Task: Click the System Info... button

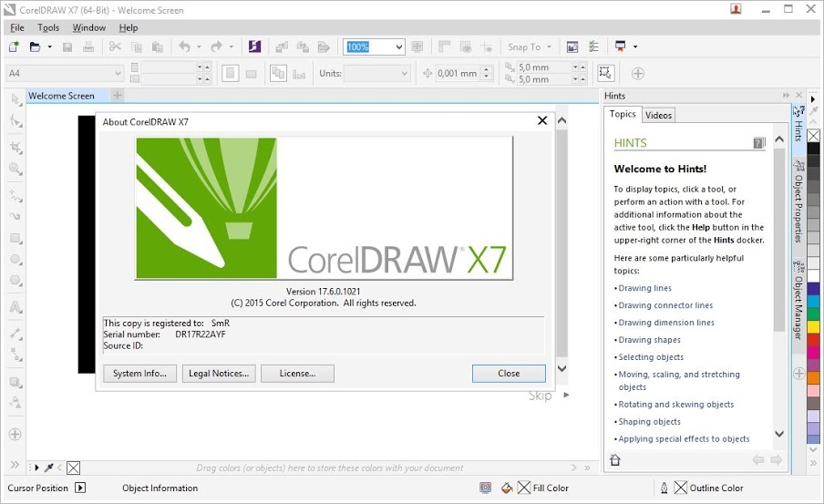Action: pos(139,373)
